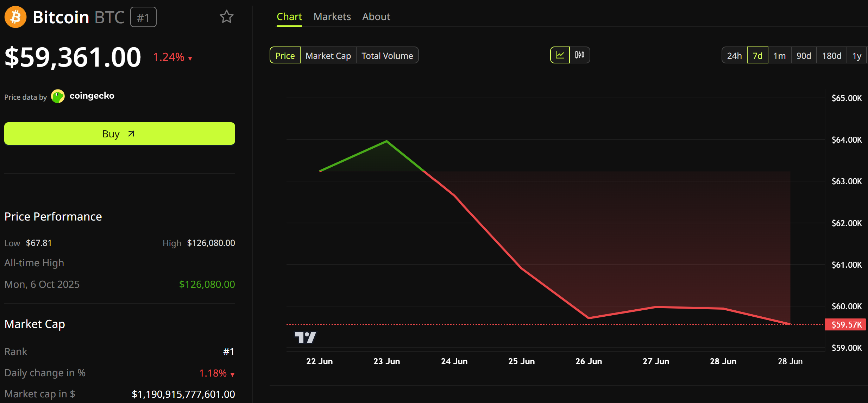The image size is (868, 403).
Task: Click the Mon, 6 Oct 2025 date
Action: pyautogui.click(x=42, y=284)
